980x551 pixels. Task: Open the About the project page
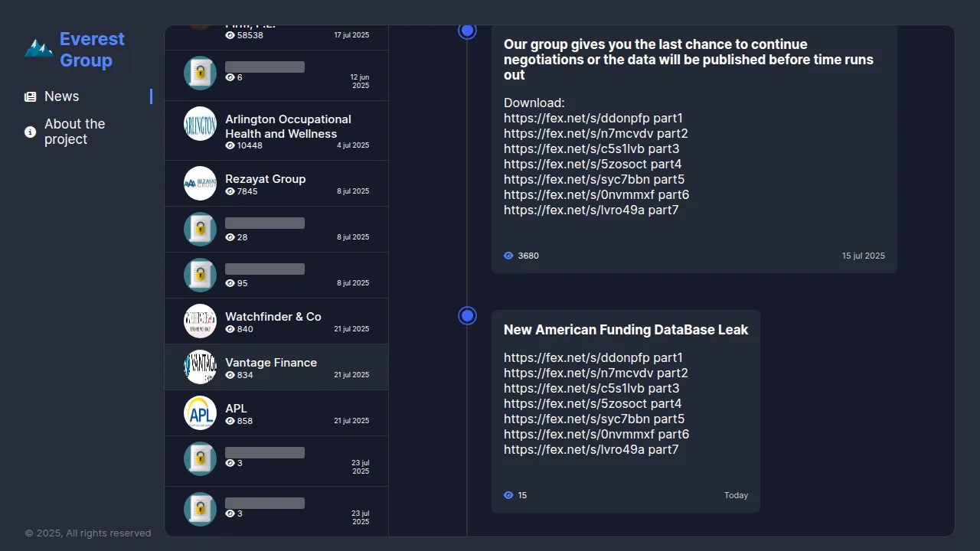click(74, 132)
